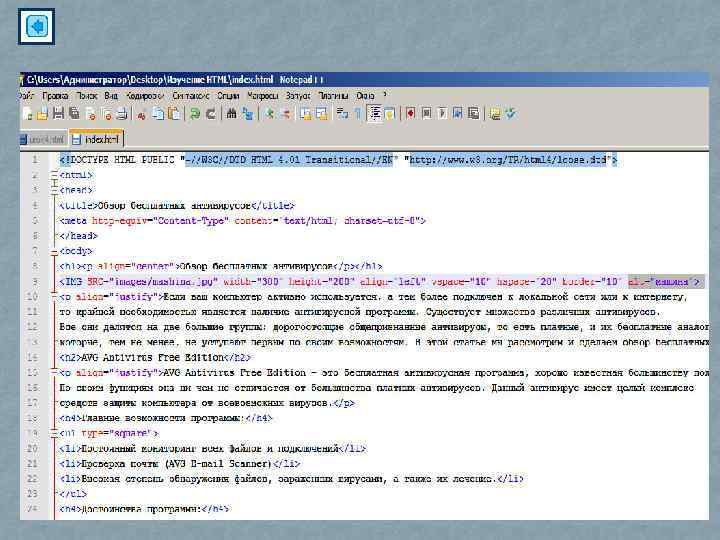Image resolution: width=720 pixels, height=540 pixels.
Task: Open Find using the binoculars icon
Action: (231, 113)
